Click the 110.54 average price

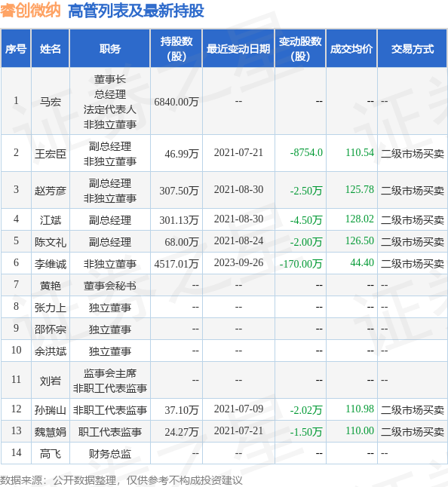[360, 152]
